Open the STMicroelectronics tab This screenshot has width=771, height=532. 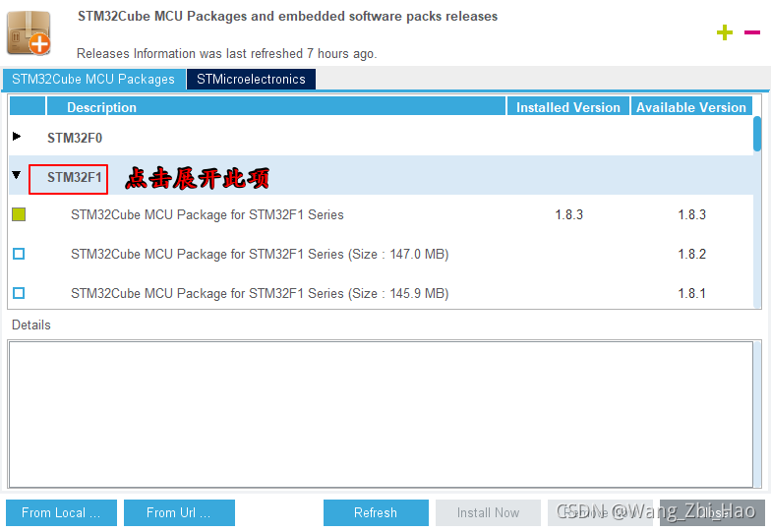252,79
